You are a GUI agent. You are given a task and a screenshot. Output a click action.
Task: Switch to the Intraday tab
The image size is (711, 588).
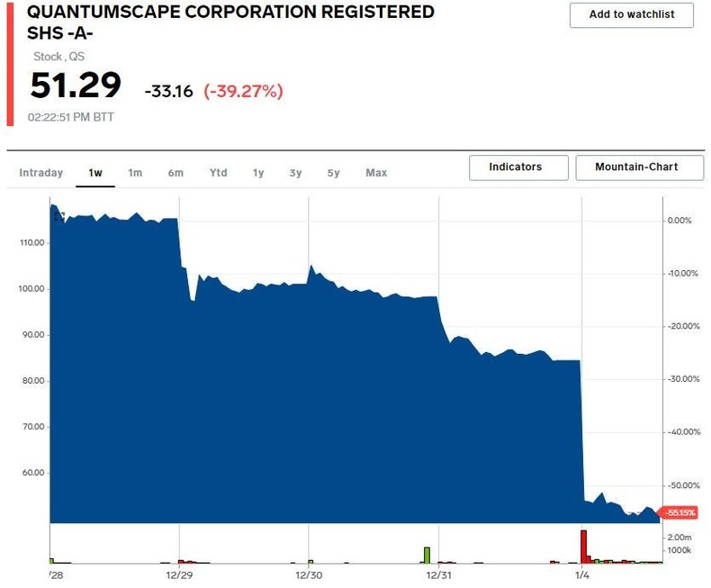[x=41, y=173]
